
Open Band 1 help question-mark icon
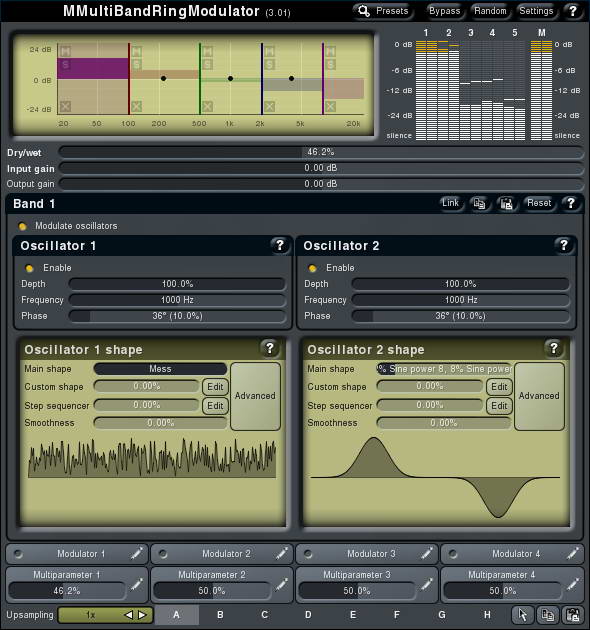pos(570,204)
